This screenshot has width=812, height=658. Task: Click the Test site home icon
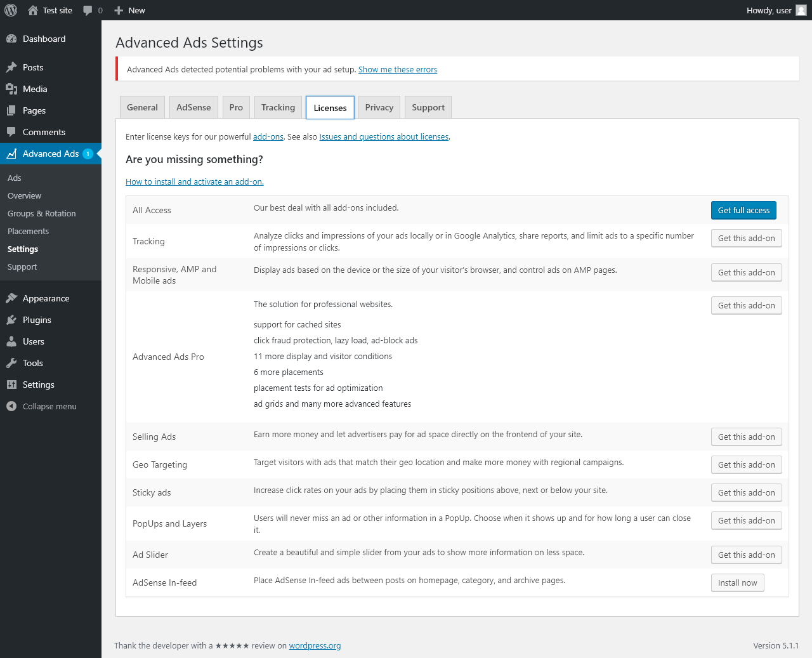click(x=33, y=10)
